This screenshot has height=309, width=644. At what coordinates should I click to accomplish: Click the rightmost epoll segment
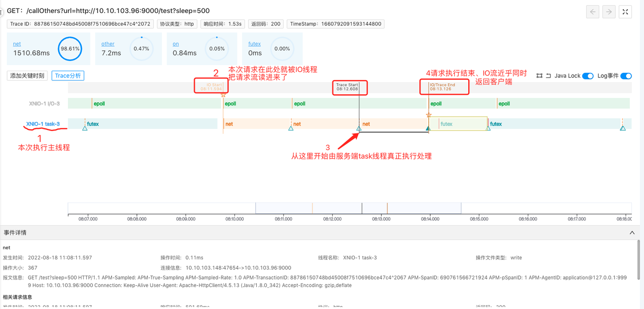point(563,103)
